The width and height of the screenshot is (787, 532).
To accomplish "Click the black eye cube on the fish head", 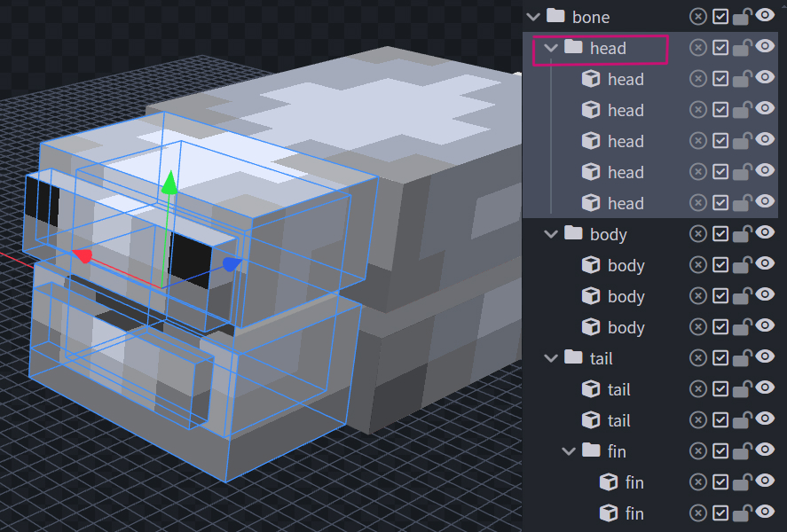I will (x=190, y=259).
